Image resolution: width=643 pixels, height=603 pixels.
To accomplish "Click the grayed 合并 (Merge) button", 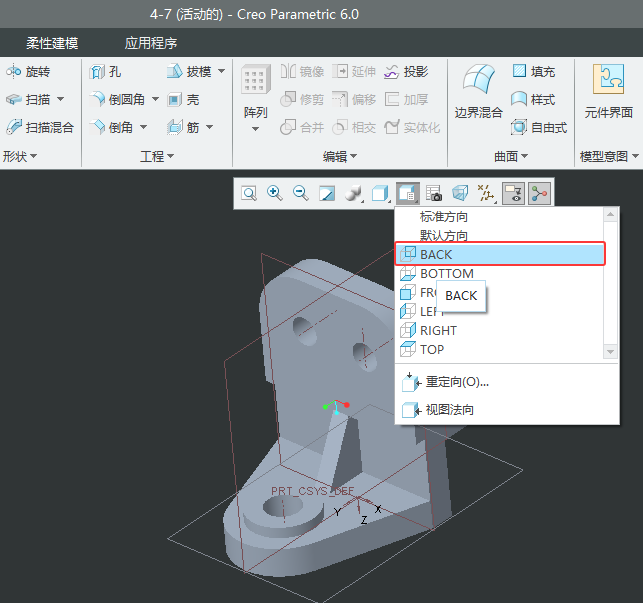I will [x=302, y=127].
